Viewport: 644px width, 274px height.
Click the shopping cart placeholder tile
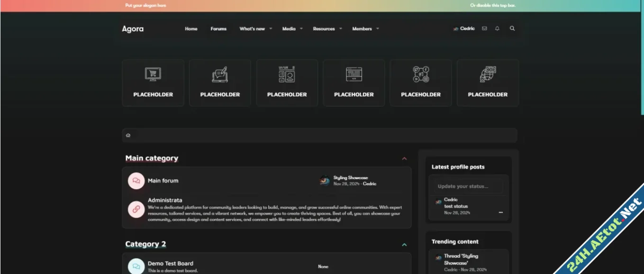point(153,82)
